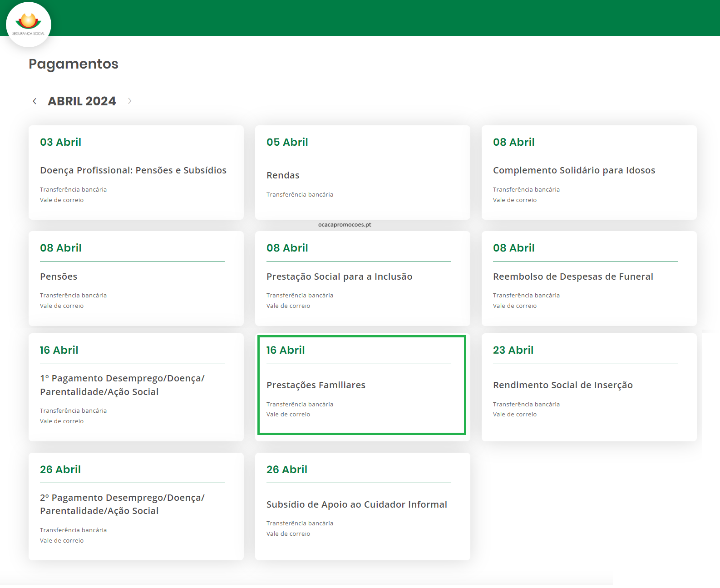Click Vale de correio under Subsídio de Apoio
Screen dimensions: 720x588
[288, 534]
